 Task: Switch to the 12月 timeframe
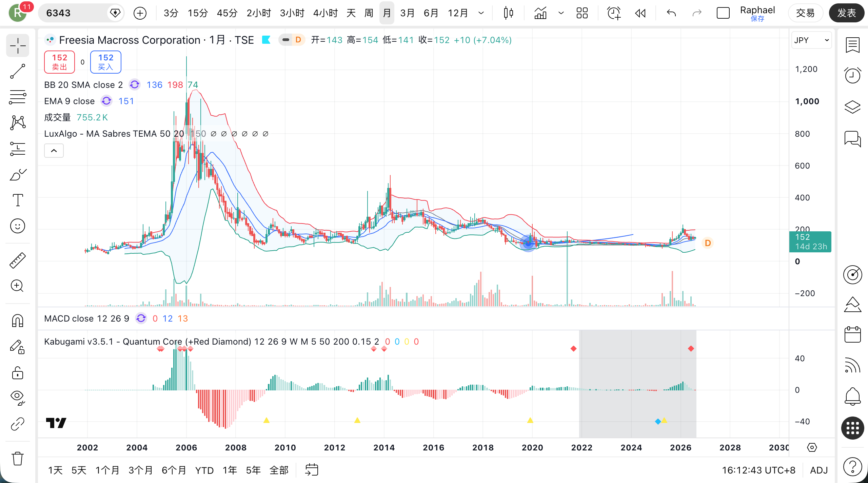tap(458, 13)
